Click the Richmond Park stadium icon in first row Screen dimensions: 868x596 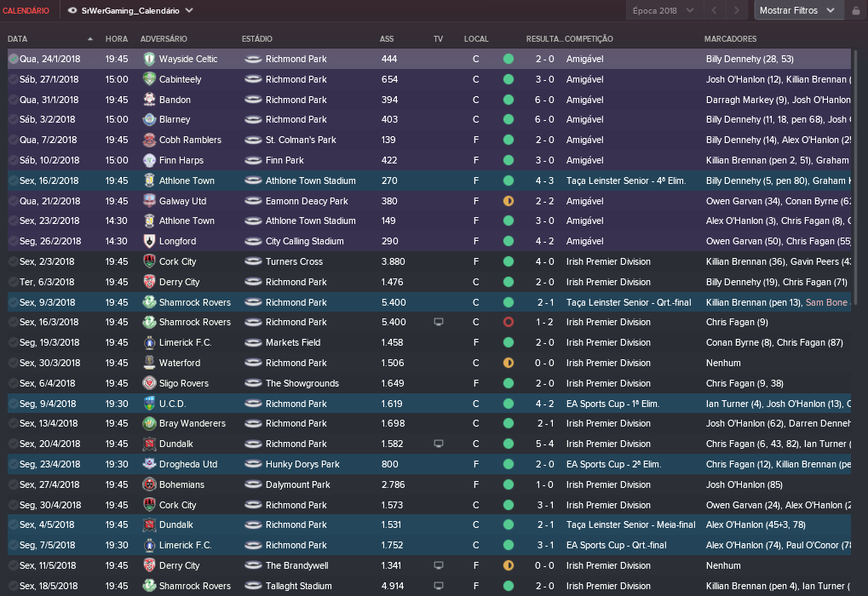[253, 59]
